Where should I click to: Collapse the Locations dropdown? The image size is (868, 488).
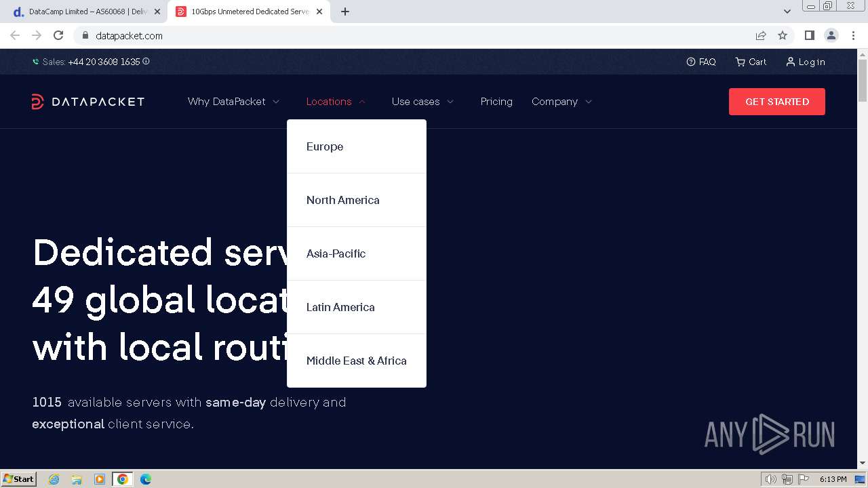pyautogui.click(x=336, y=102)
